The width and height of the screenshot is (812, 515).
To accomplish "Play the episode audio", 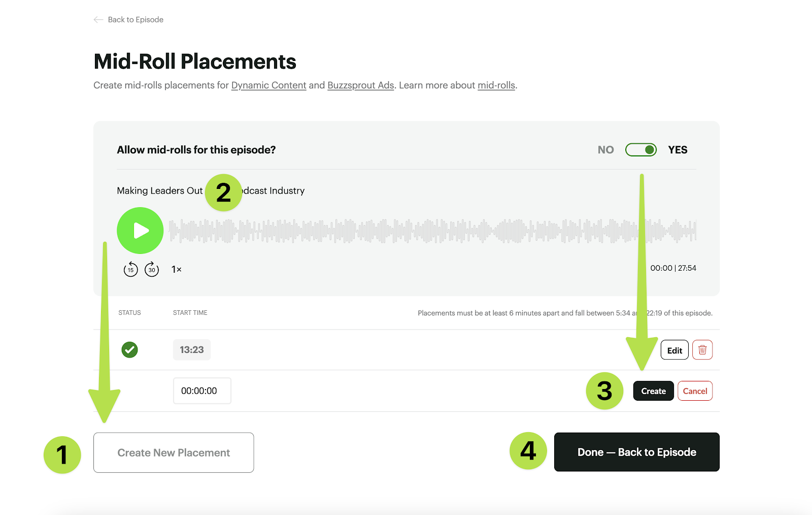I will tap(140, 231).
